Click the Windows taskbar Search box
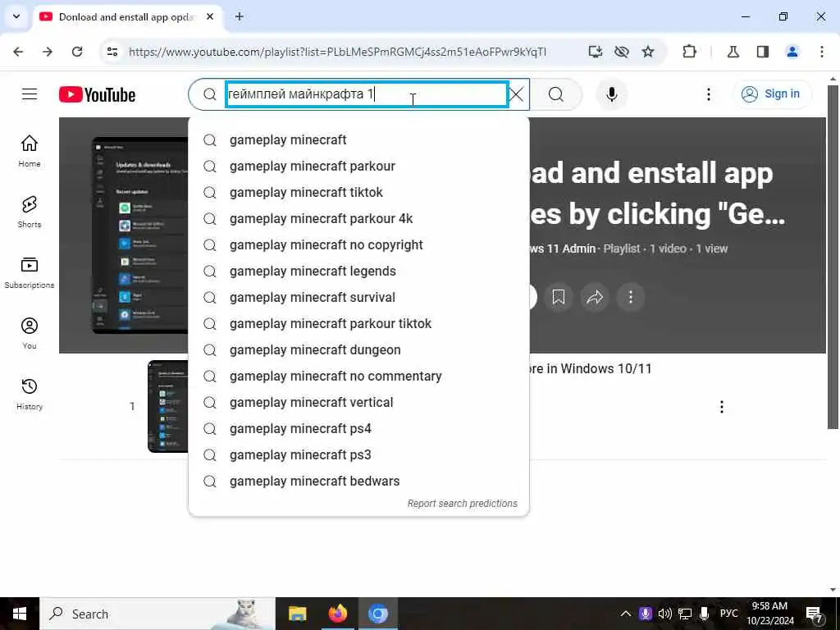Viewport: 840px width, 630px height. click(157, 614)
